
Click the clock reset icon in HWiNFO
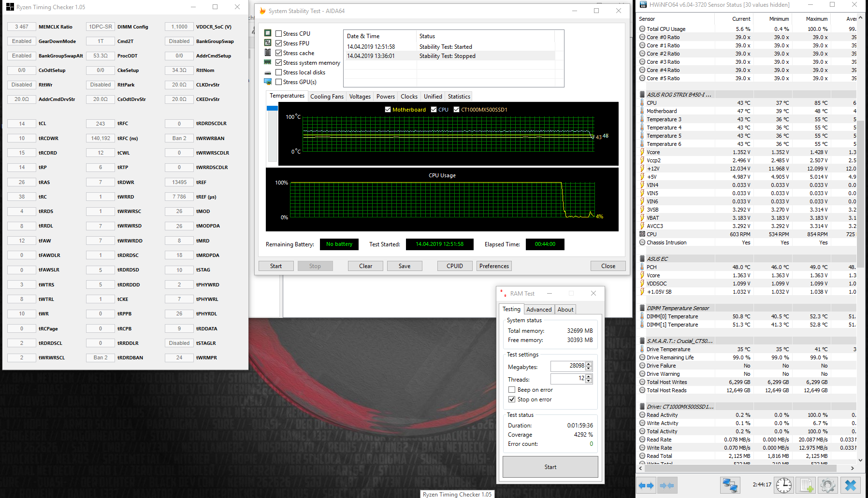[x=784, y=485]
